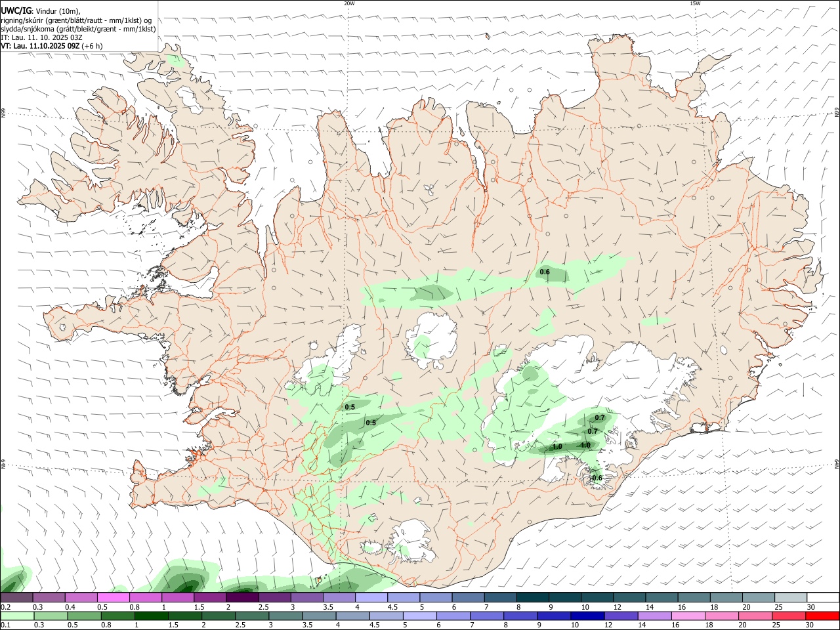Click the 15W longitude label

coord(695,3)
